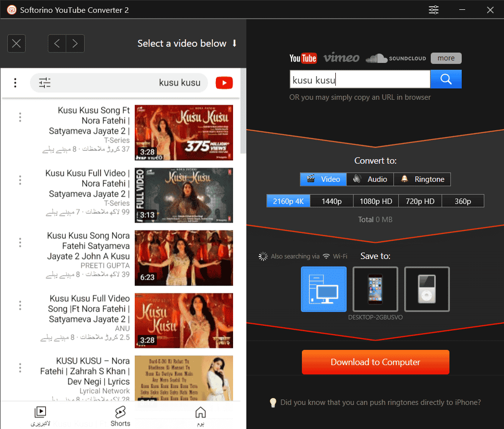Image resolution: width=504 pixels, height=429 pixels.
Task: Choose 2160p 4K quality
Action: click(288, 201)
